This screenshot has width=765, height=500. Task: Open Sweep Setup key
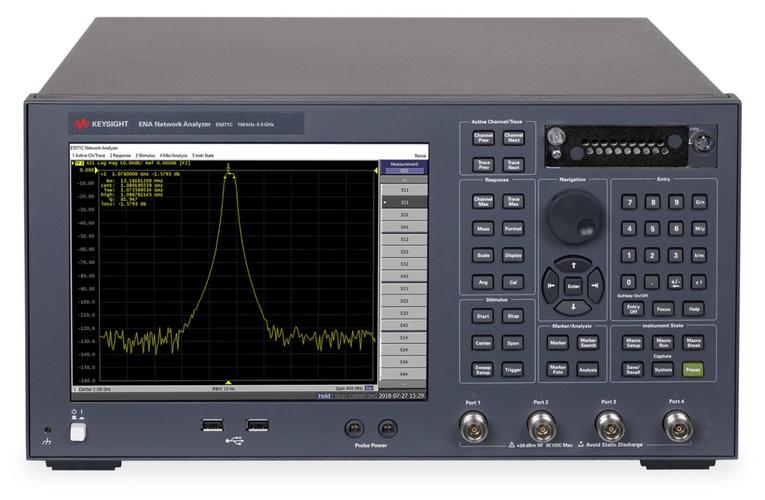tap(483, 370)
